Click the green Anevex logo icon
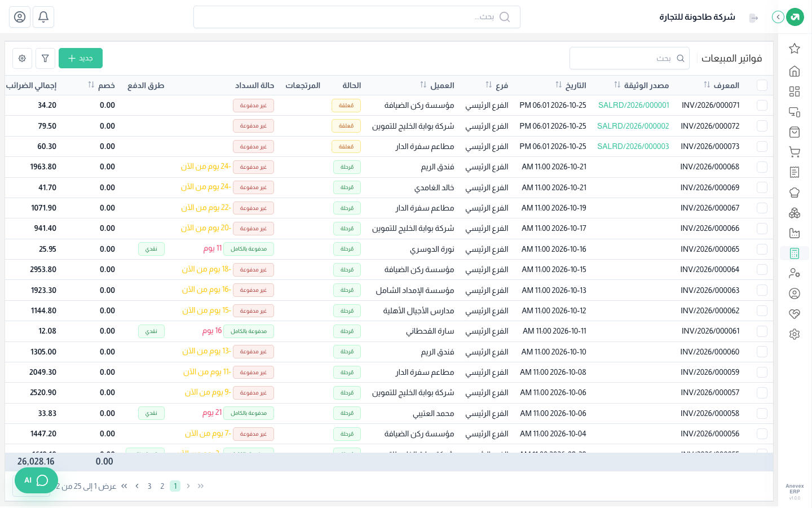The height and width of the screenshot is (508, 812). [x=795, y=17]
